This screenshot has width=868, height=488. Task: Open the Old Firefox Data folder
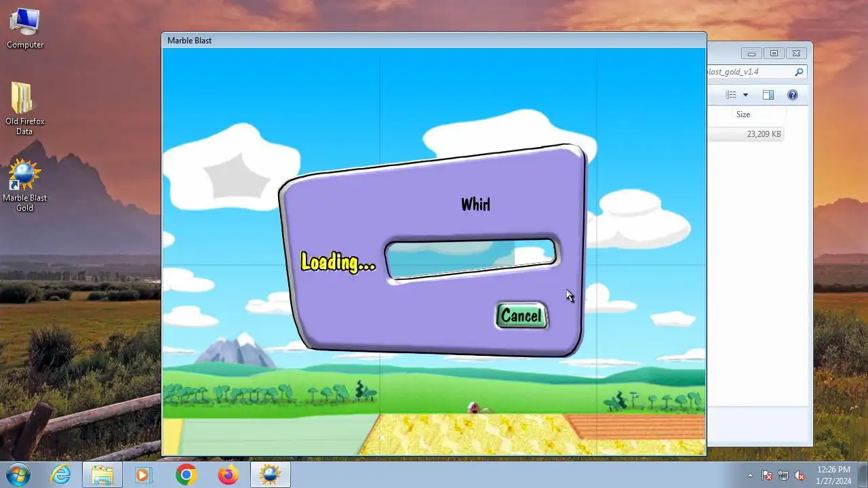coord(25,108)
